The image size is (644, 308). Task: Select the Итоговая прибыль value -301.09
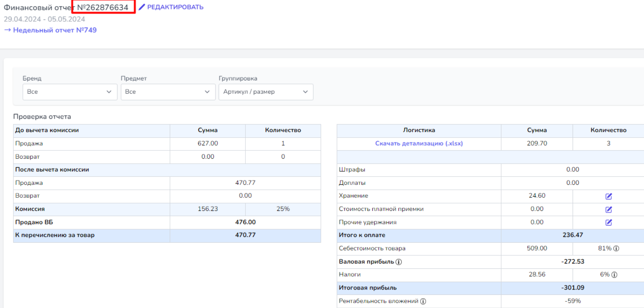pos(572,288)
